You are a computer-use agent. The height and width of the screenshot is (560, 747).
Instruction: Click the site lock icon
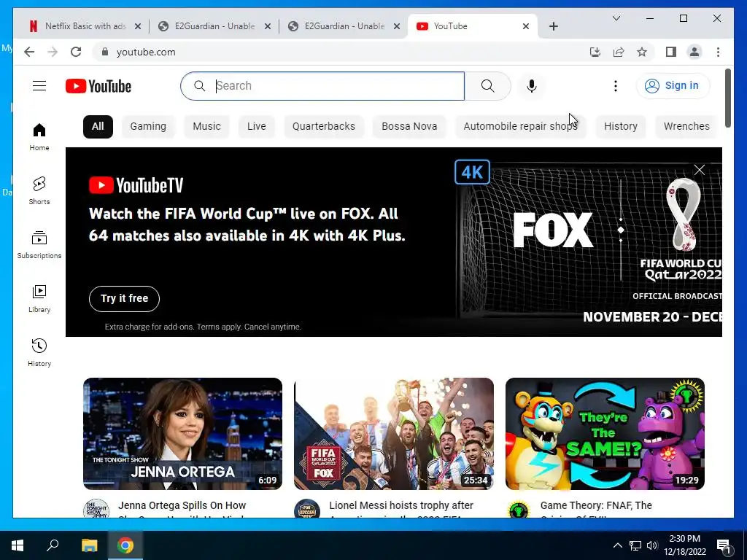pyautogui.click(x=105, y=52)
